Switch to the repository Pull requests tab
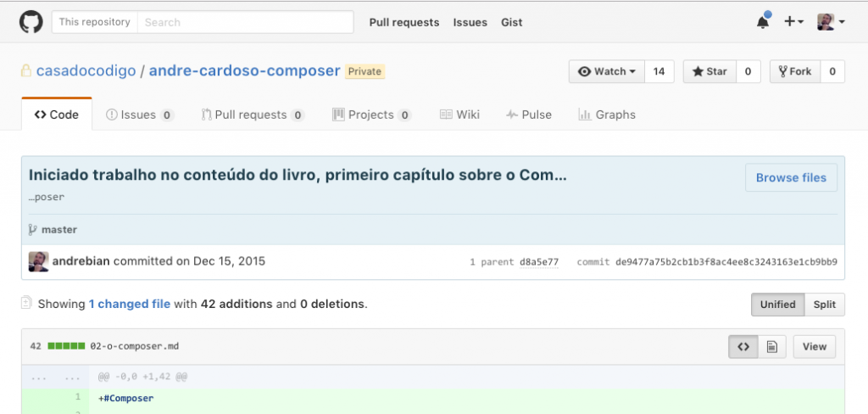This screenshot has height=414, width=868. pos(253,115)
